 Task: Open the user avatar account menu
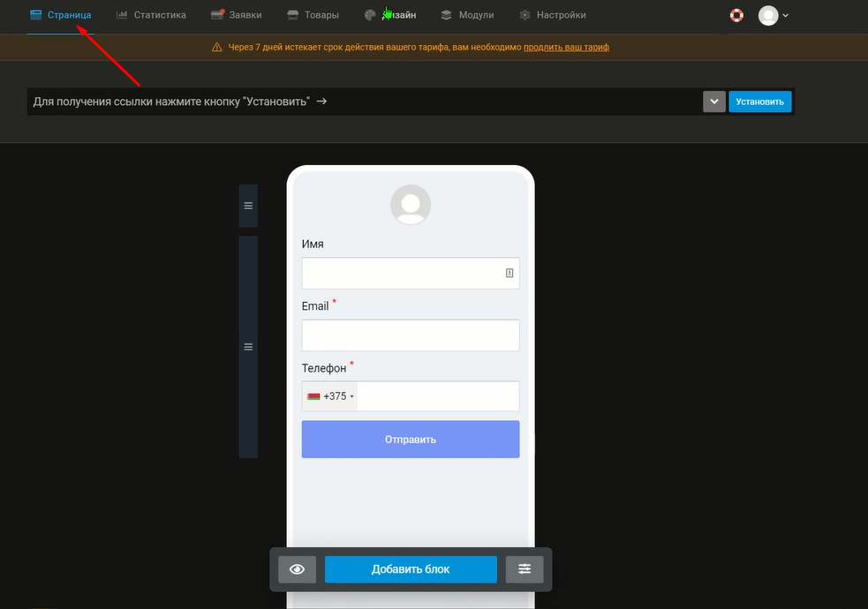773,15
